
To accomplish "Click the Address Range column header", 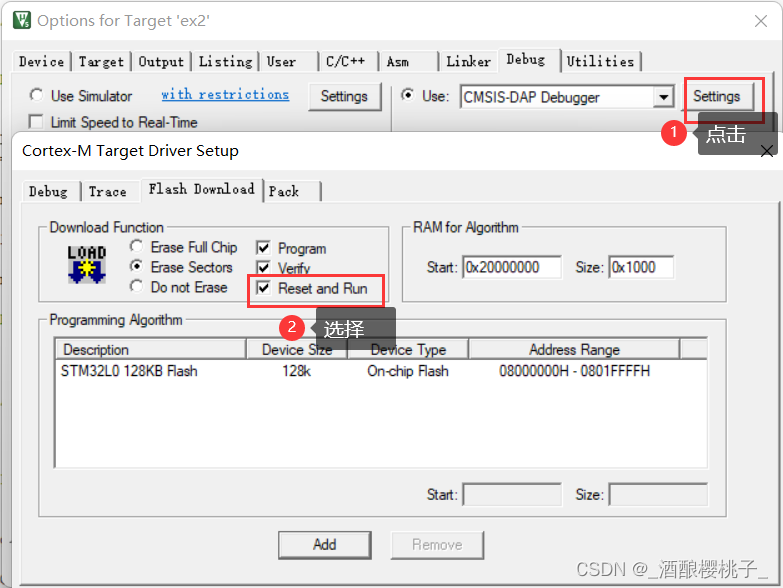I will click(574, 349).
